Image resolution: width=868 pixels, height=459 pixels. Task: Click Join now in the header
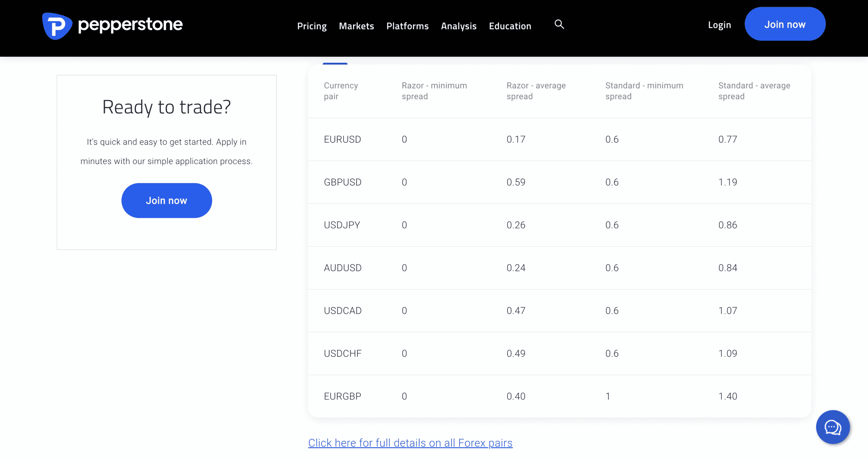(x=785, y=24)
